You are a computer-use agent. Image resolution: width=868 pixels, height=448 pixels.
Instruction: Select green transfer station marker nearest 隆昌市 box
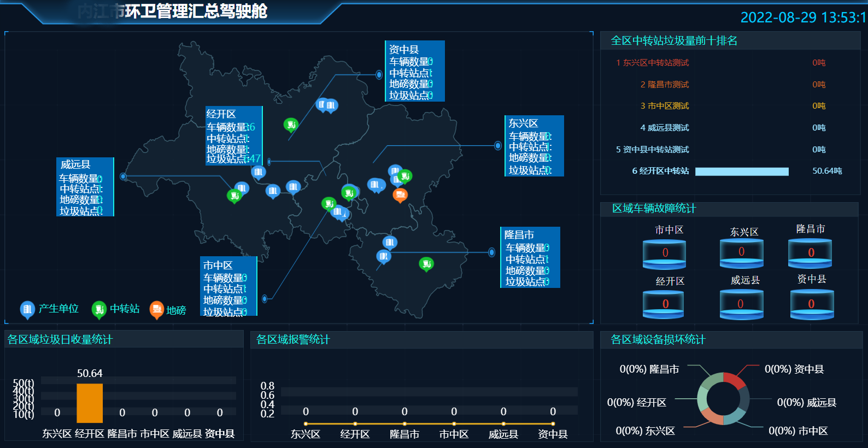pos(426,264)
